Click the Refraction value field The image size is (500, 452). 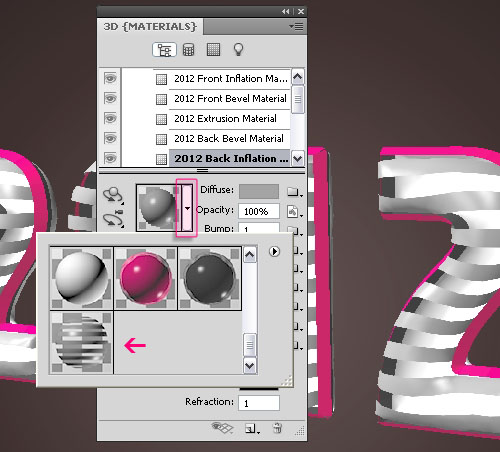pos(259,403)
